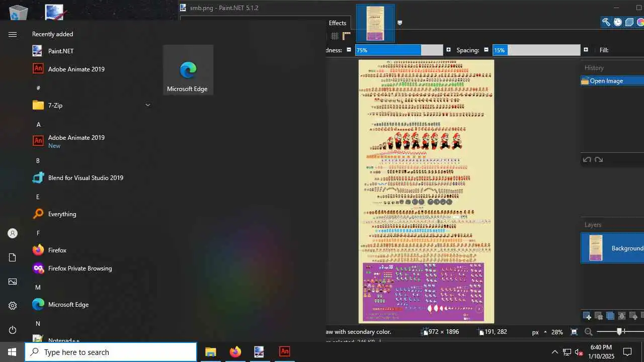Jump to letter A section header

[x=38, y=124]
